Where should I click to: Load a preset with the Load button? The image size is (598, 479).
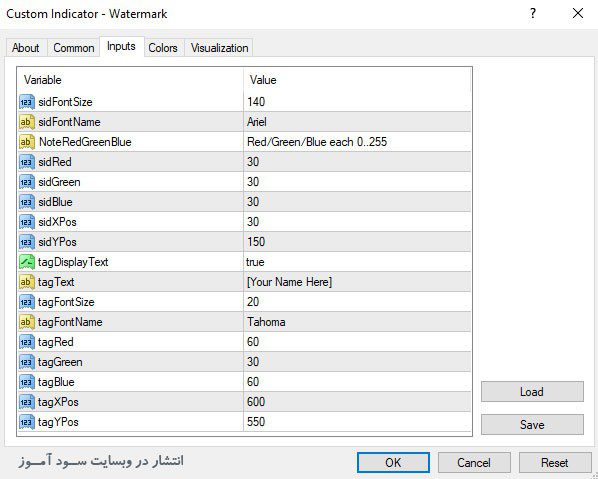(532, 392)
